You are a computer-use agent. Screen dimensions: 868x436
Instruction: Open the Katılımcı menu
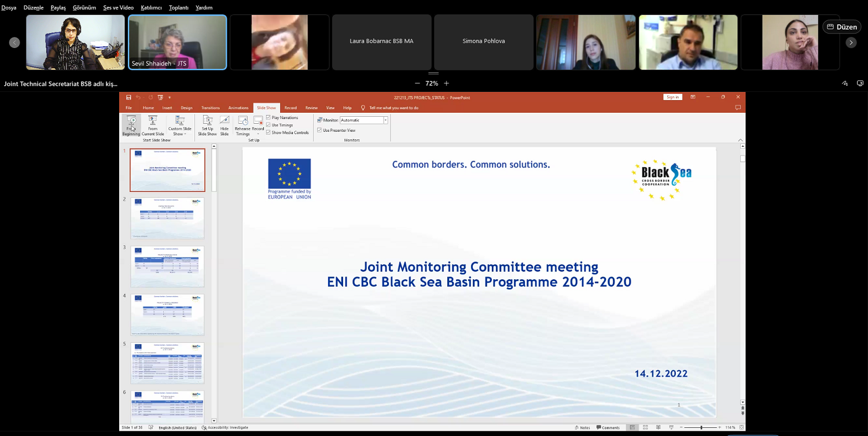click(151, 8)
